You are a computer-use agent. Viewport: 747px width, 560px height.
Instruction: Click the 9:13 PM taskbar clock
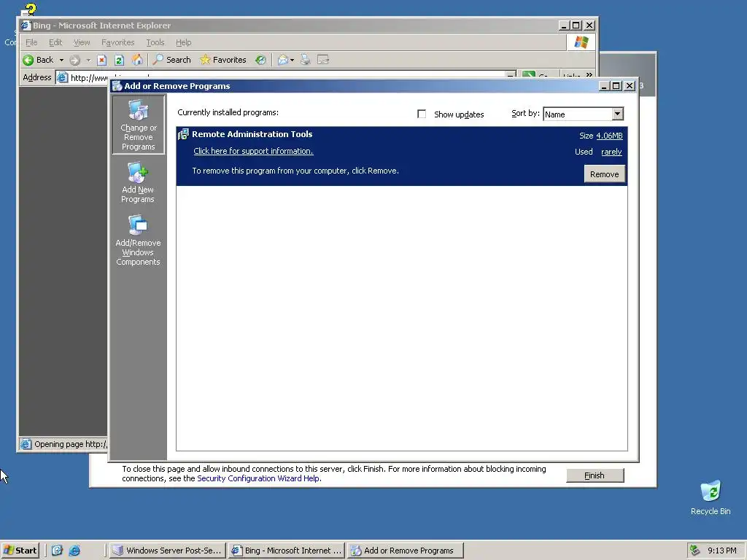click(x=721, y=551)
